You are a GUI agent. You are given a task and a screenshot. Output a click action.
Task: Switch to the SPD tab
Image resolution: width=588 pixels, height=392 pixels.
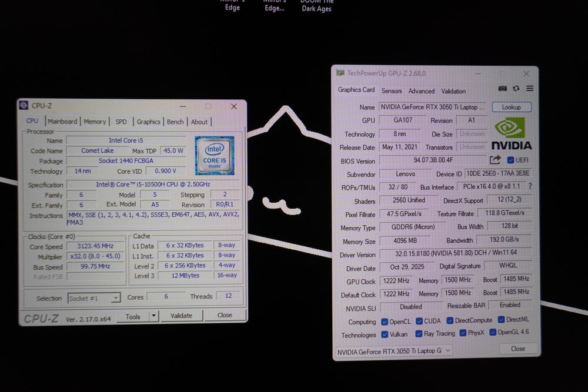tap(121, 122)
